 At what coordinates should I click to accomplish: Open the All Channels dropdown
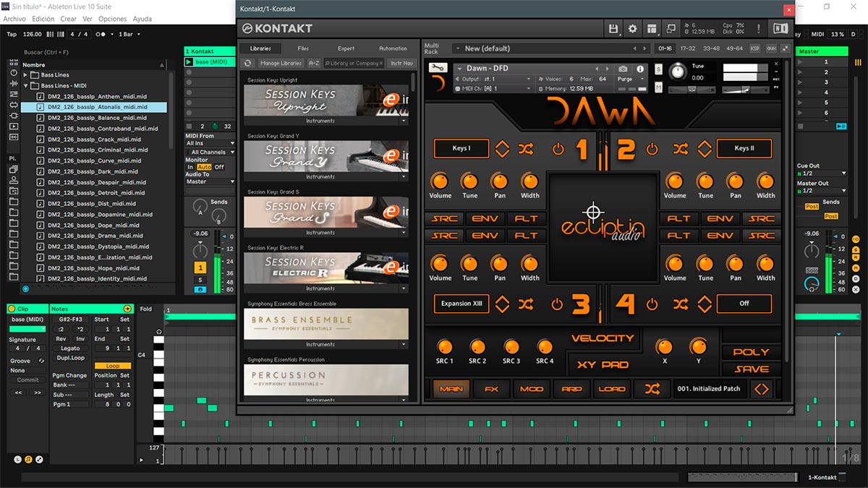point(210,153)
